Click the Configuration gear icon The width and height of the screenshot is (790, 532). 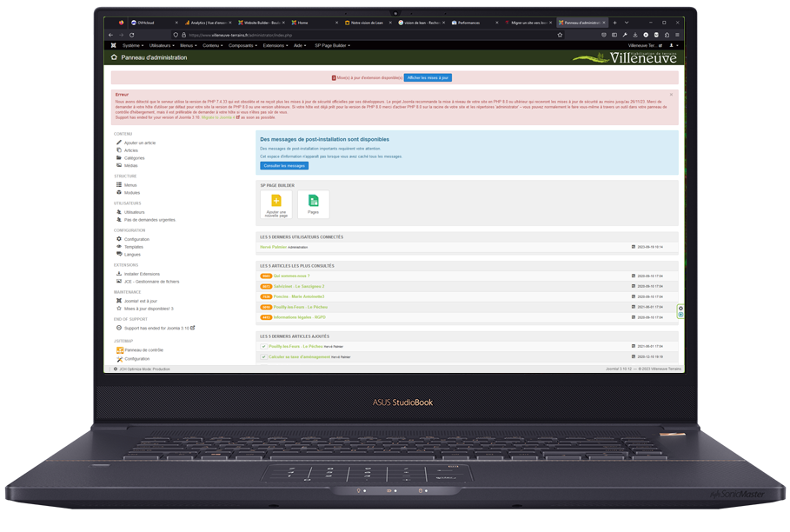pos(118,236)
